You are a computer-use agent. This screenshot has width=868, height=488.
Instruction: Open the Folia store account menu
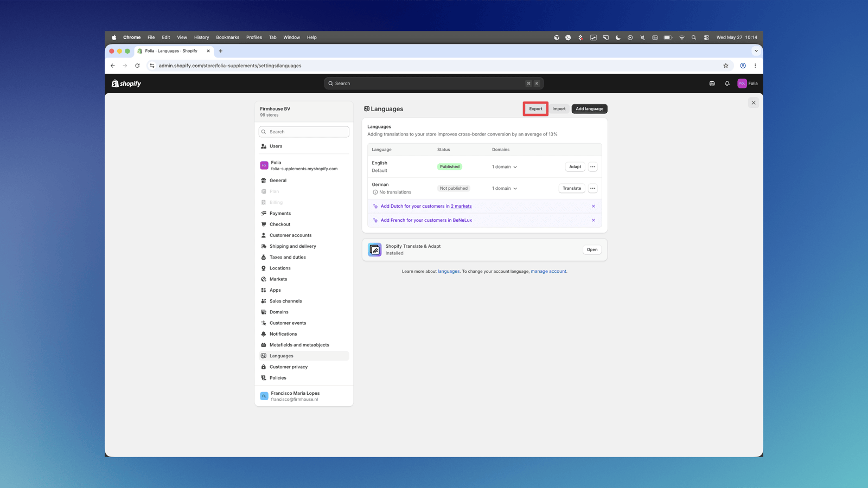click(748, 84)
